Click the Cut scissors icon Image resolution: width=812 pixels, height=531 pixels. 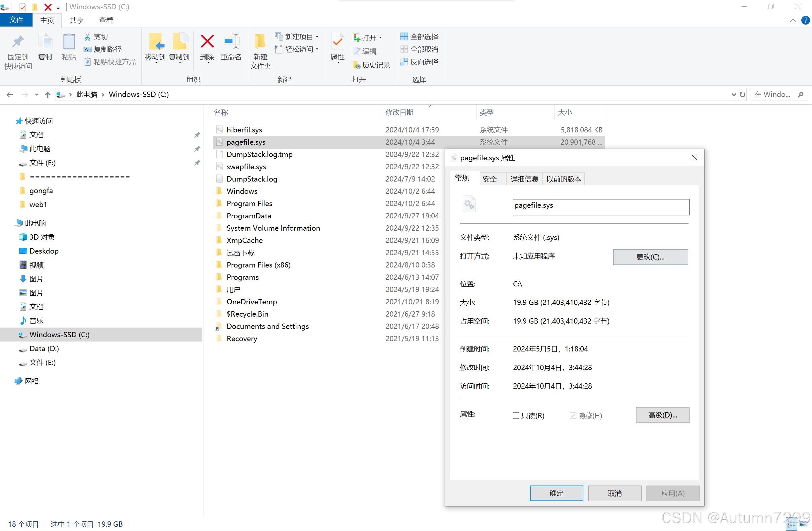[87, 37]
